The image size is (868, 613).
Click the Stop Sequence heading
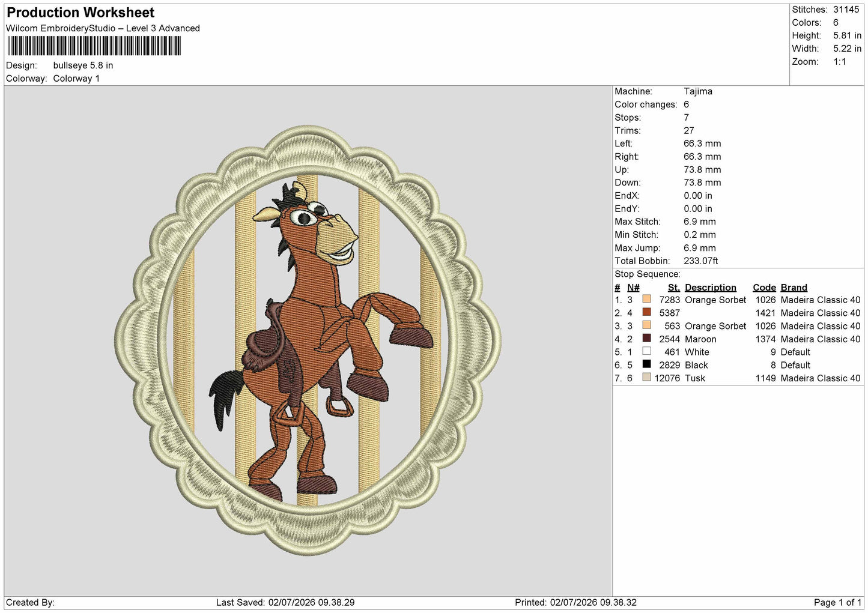click(x=648, y=274)
